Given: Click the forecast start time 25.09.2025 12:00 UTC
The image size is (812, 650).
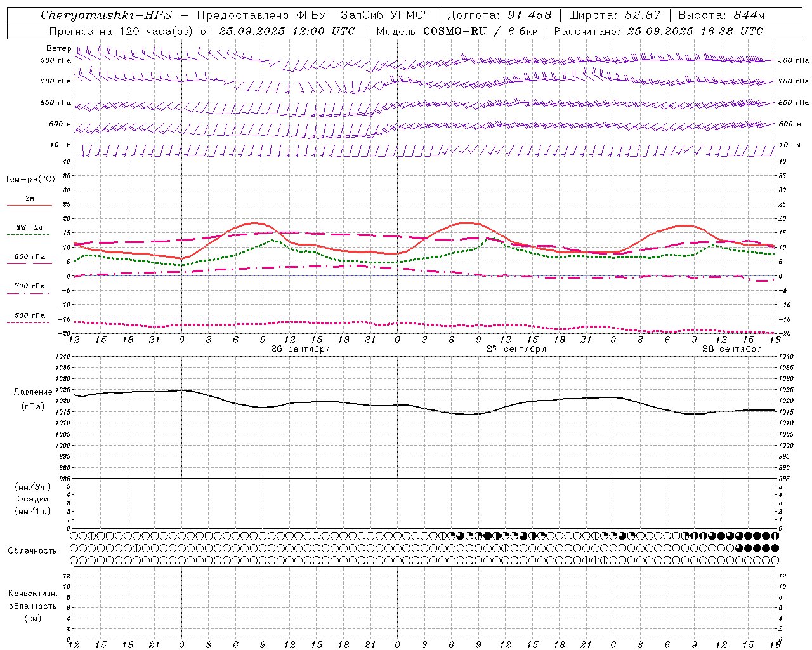Looking at the screenshot, I should tap(287, 31).
